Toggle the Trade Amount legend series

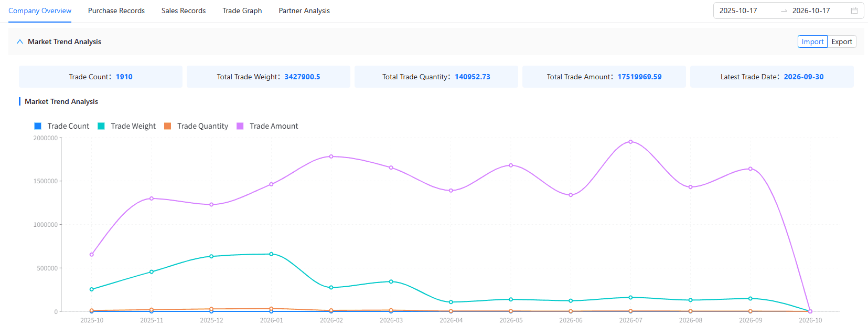pyautogui.click(x=267, y=126)
